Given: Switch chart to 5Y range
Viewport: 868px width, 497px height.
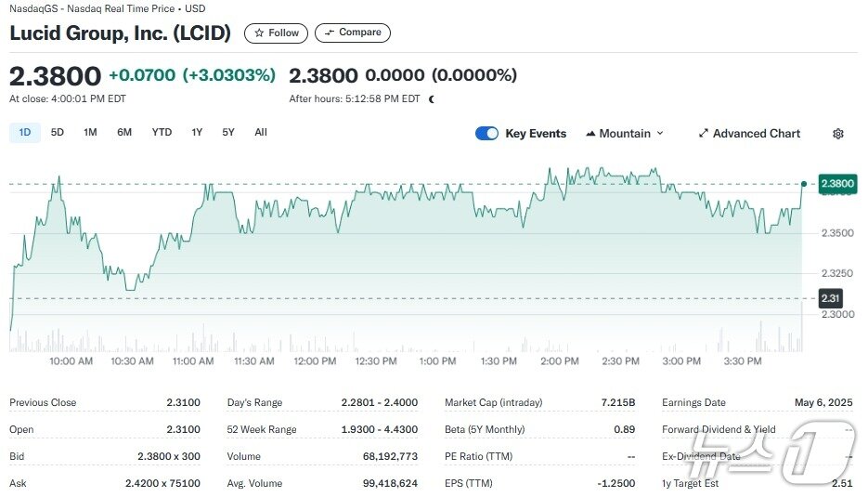Looking at the screenshot, I should (x=228, y=133).
